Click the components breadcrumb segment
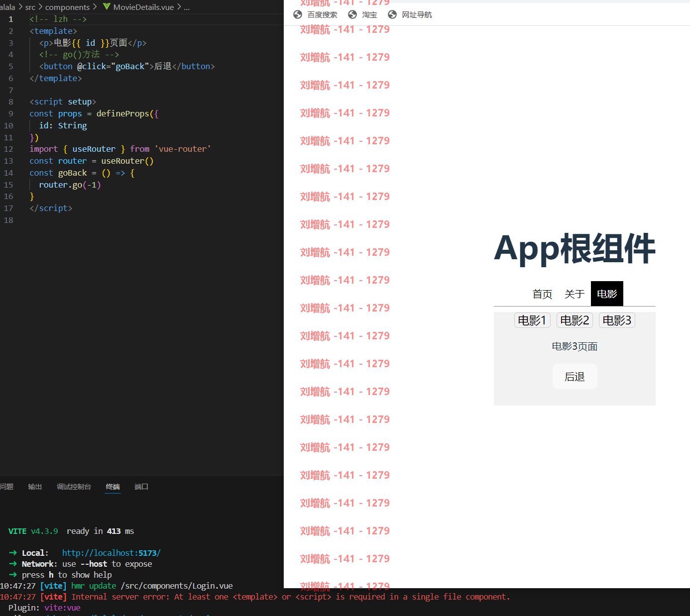 pyautogui.click(x=67, y=7)
